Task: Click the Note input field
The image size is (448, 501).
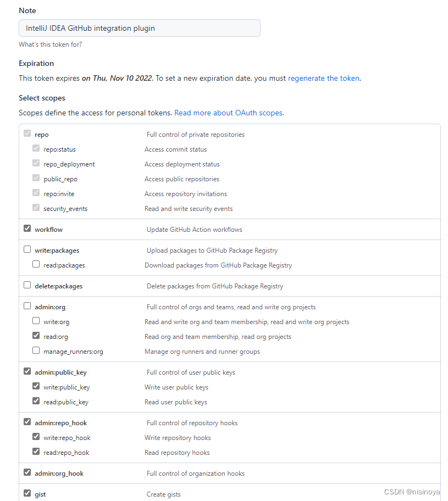Action: click(x=140, y=28)
